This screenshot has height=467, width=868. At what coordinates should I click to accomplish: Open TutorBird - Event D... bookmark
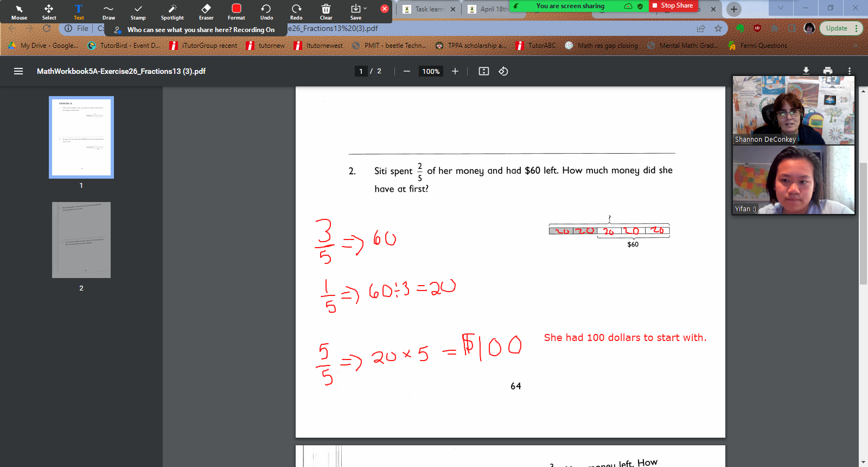(x=124, y=46)
